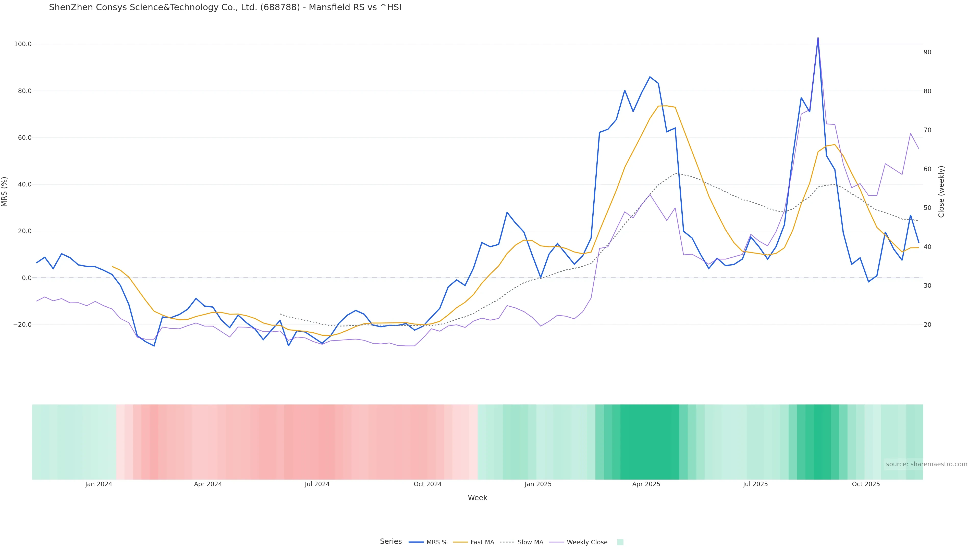Viewport: 980px width, 551px height.
Task: Click the purple Weekly Close legend line
Action: (x=557, y=542)
